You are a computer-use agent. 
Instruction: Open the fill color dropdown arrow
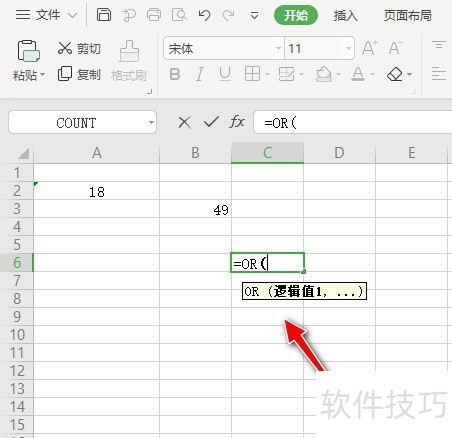click(338, 74)
